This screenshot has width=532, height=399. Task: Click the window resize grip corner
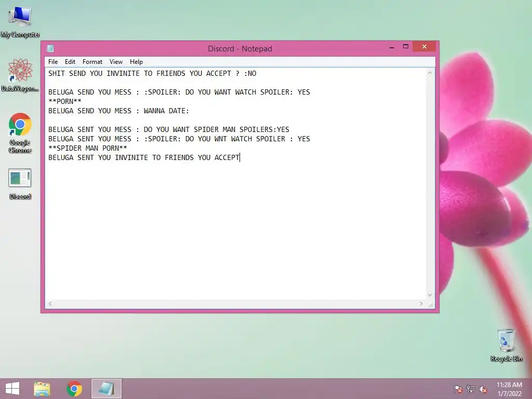click(x=431, y=305)
